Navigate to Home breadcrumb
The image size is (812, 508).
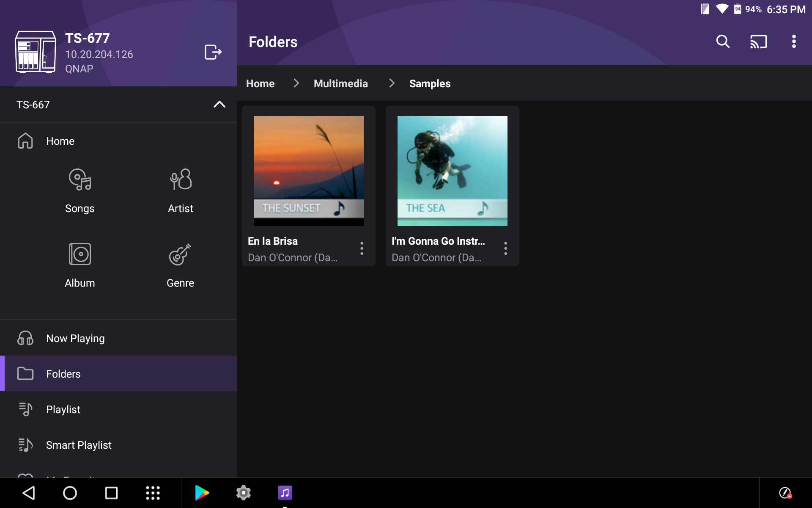261,83
